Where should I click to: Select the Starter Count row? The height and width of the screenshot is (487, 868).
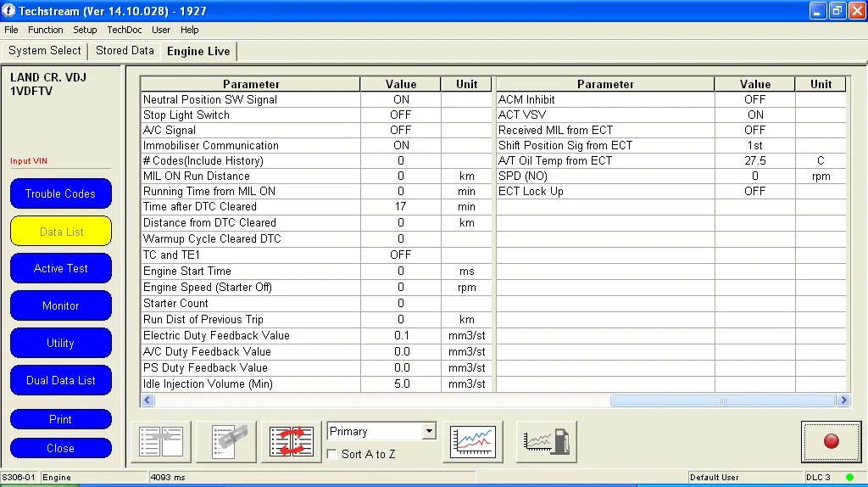(317, 303)
